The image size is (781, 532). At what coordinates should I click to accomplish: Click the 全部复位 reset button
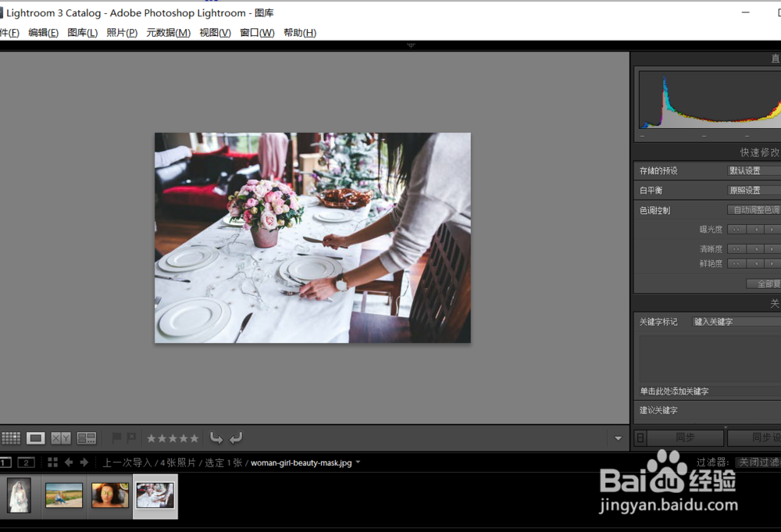click(764, 284)
